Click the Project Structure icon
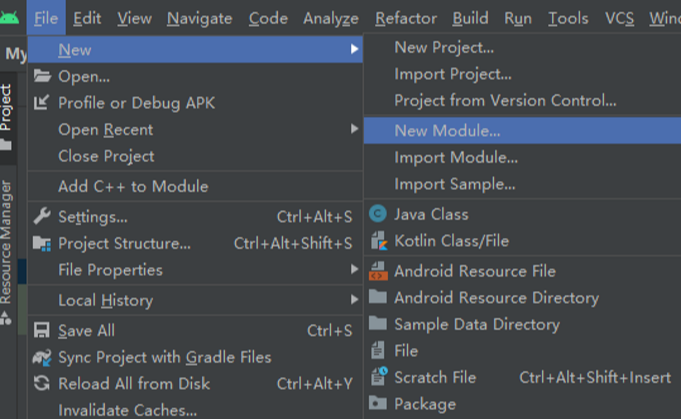The image size is (681, 419). point(41,243)
